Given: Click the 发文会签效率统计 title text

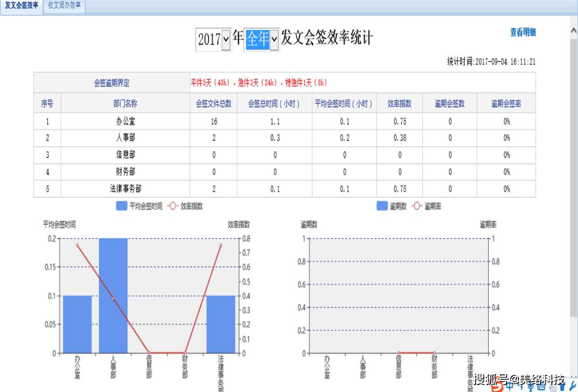Looking at the screenshot, I should coord(327,38).
